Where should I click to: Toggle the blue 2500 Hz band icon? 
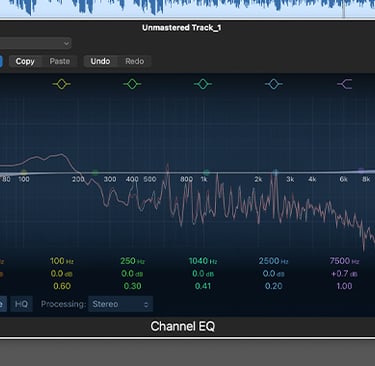[274, 84]
